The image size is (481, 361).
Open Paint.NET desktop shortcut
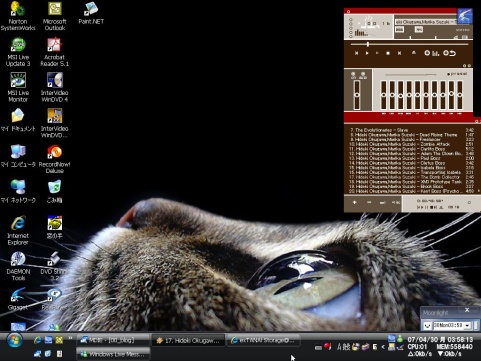coord(91,13)
